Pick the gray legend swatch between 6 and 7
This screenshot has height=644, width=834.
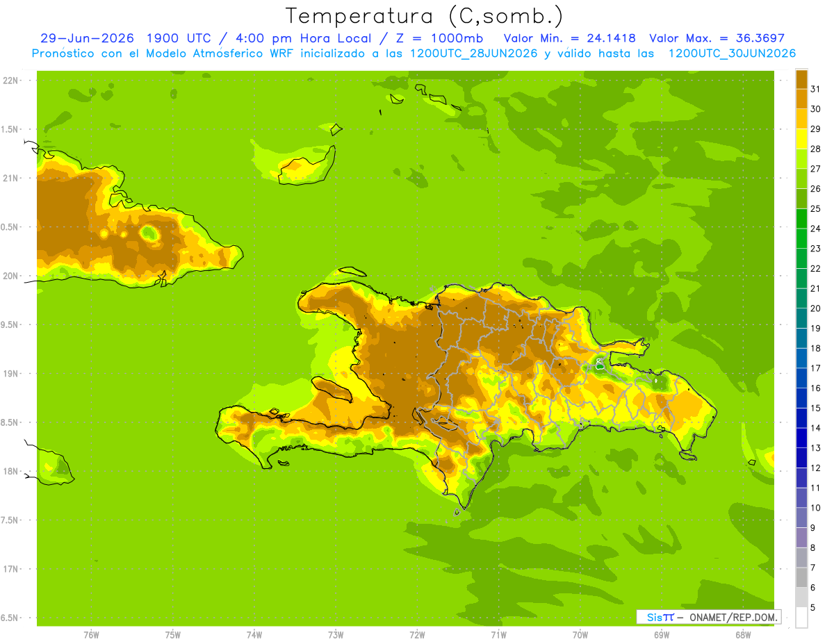click(801, 578)
